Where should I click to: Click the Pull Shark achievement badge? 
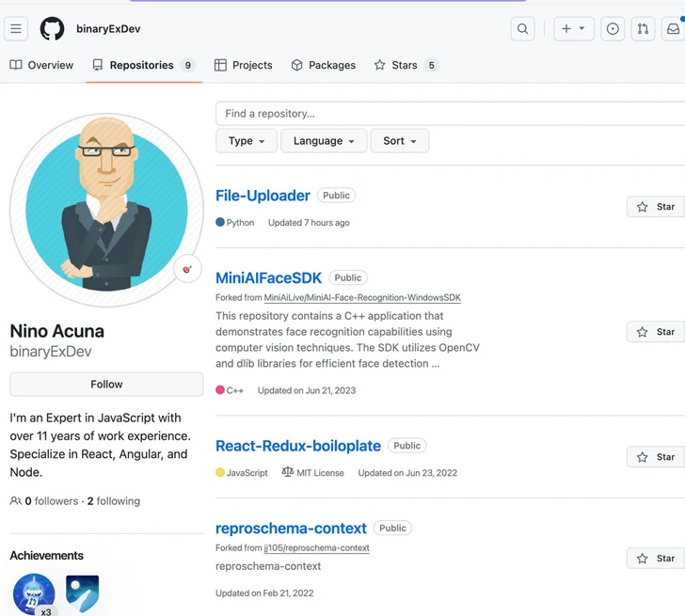click(34, 594)
